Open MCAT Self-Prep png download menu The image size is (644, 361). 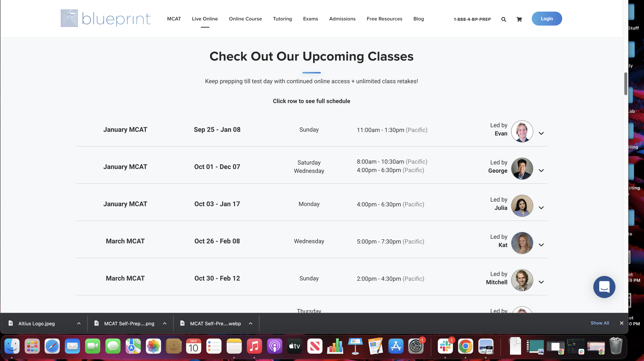point(165,323)
